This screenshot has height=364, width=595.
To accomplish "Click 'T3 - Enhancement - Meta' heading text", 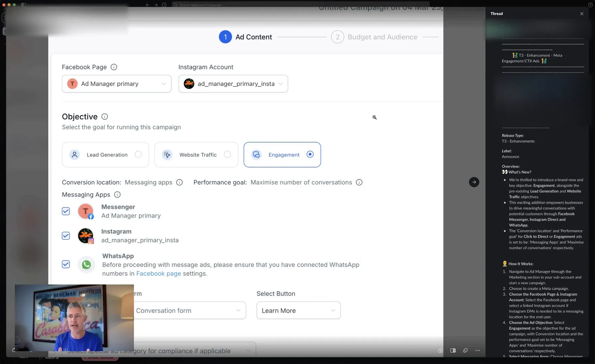I will pyautogui.click(x=540, y=55).
